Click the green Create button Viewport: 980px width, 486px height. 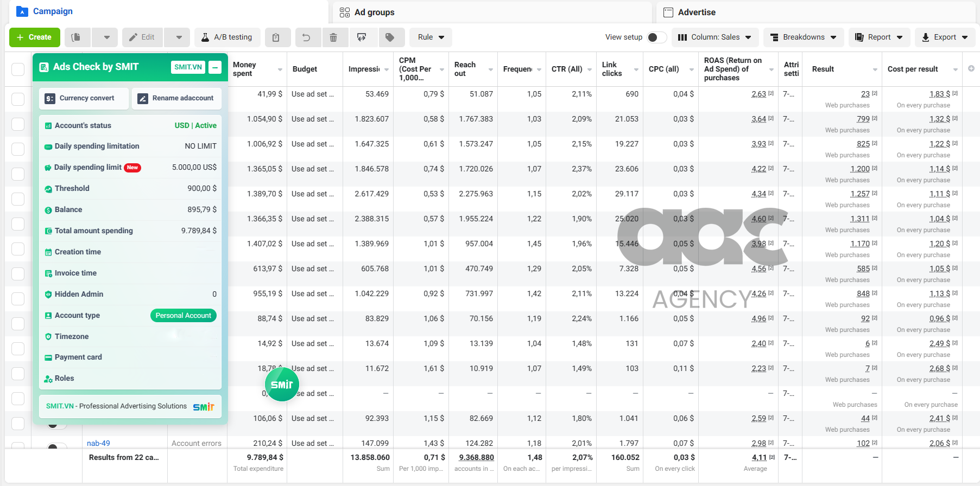[35, 37]
